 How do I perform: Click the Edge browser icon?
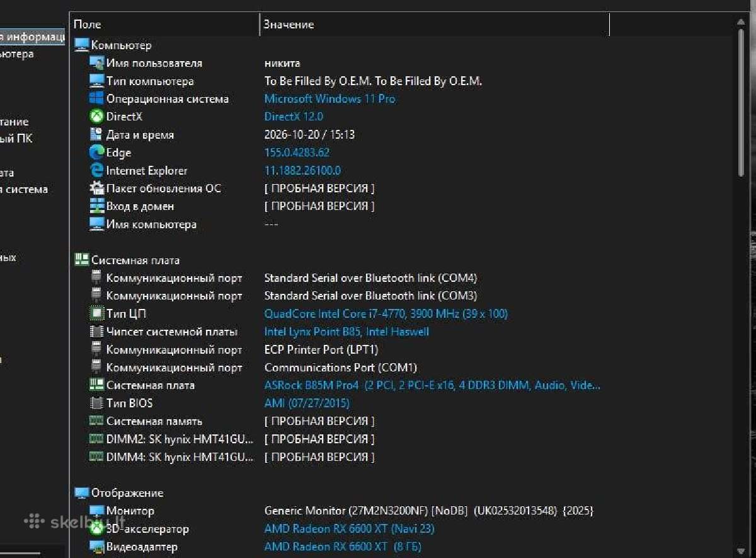click(96, 152)
